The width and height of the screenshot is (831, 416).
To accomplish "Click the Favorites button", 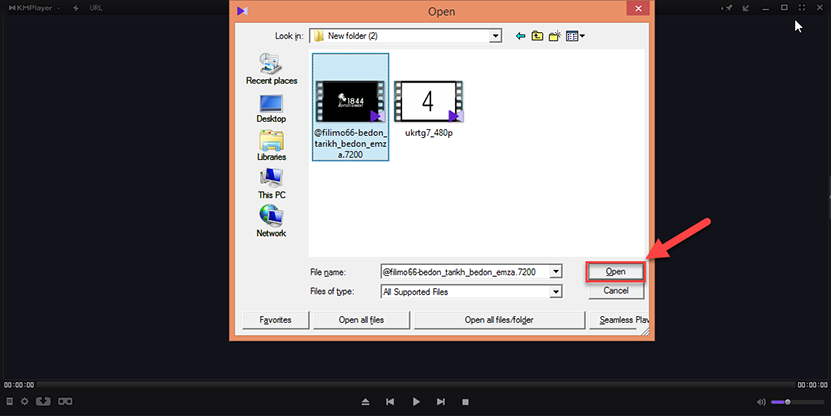I will point(276,320).
